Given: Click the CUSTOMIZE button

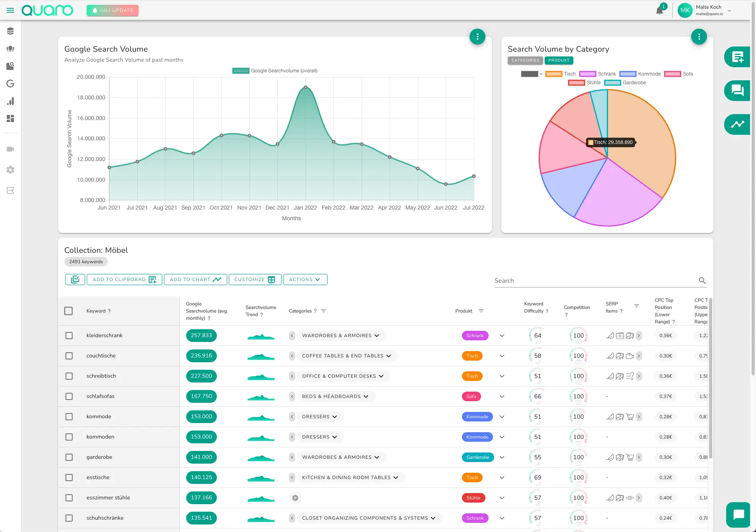Looking at the screenshot, I should (x=255, y=280).
